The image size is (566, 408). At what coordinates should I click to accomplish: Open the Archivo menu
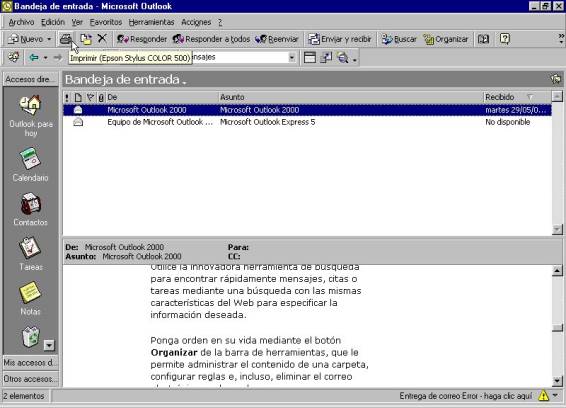21,22
